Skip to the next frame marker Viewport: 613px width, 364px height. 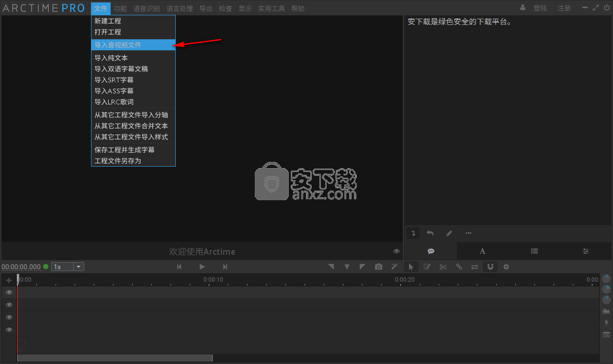[x=225, y=267]
